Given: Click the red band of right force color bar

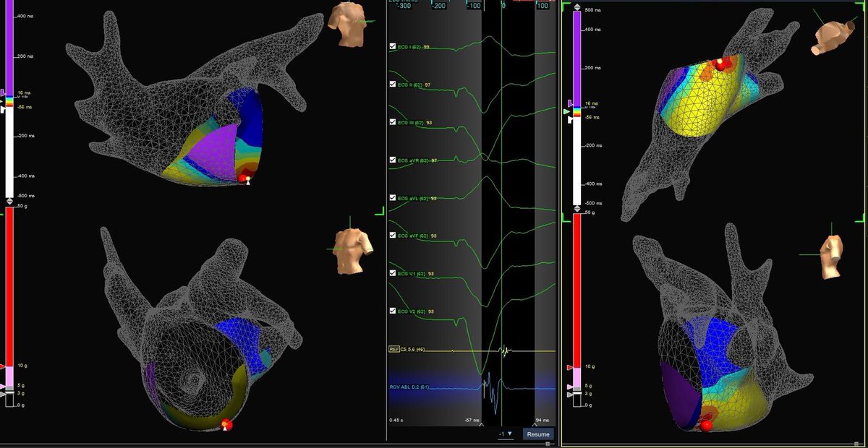Looking at the screenshot, I should pyautogui.click(x=577, y=289).
